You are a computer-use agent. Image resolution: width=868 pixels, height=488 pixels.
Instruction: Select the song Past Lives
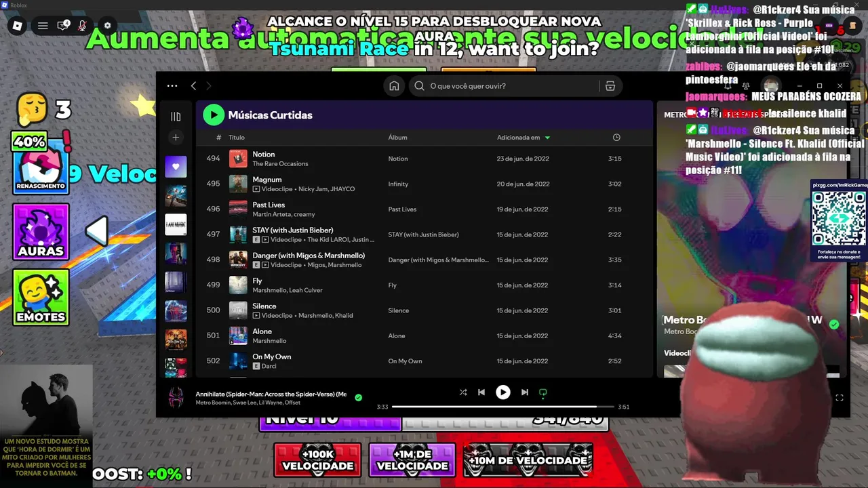[424, 209]
